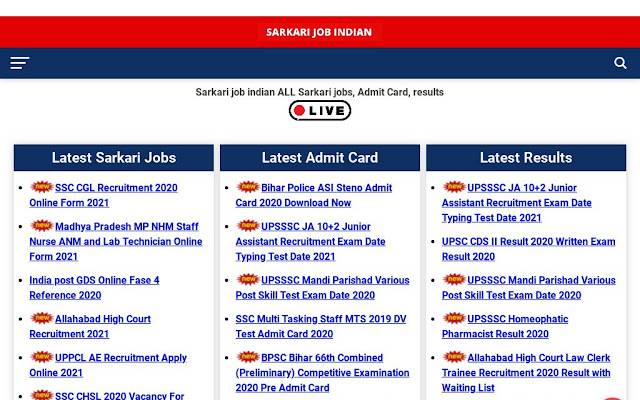640x400 pixels.
Task: Click the tagline text about ALL Sarkari jobs
Action: pos(320,92)
